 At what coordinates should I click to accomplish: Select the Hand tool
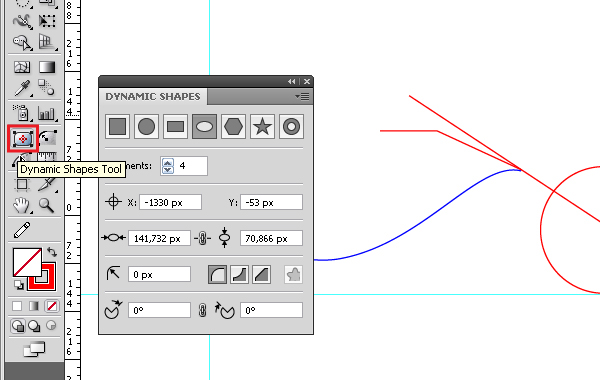coord(21,205)
